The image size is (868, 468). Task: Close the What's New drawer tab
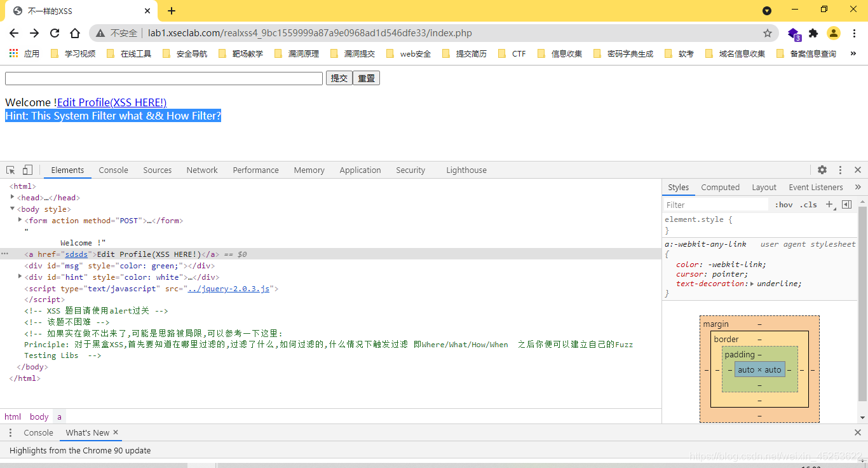click(x=116, y=432)
